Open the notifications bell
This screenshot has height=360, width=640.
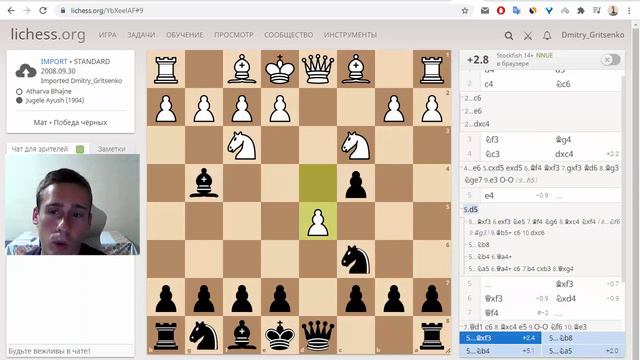[x=547, y=36]
